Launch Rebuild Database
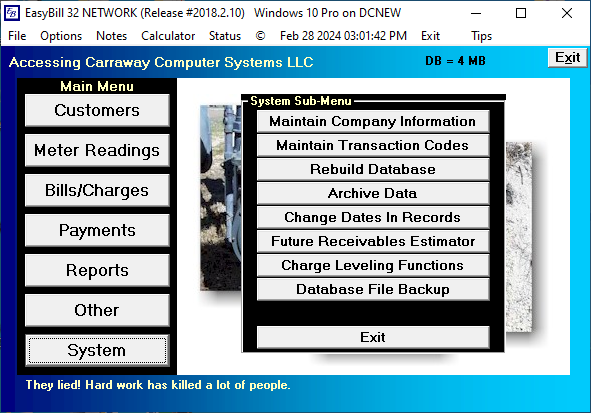 coord(373,169)
